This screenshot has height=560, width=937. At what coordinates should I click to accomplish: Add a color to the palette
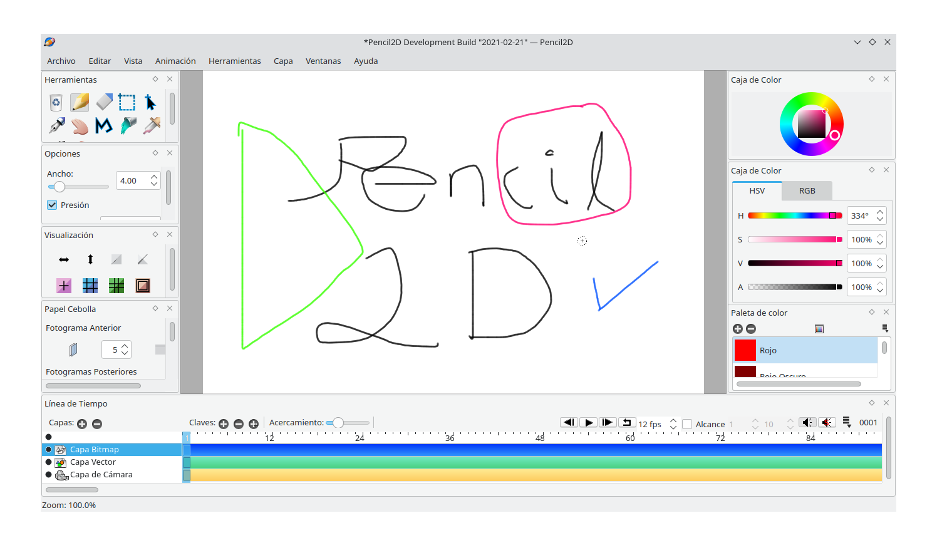click(738, 329)
